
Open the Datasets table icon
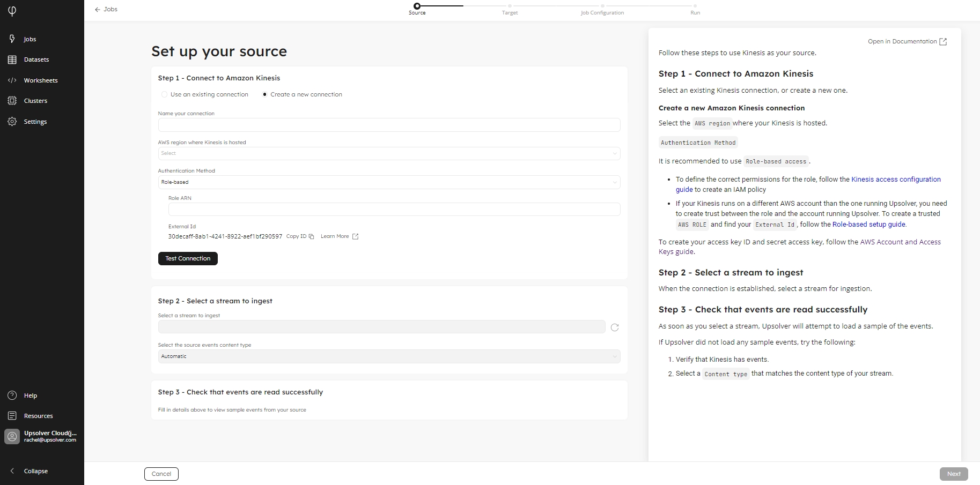[x=12, y=59]
